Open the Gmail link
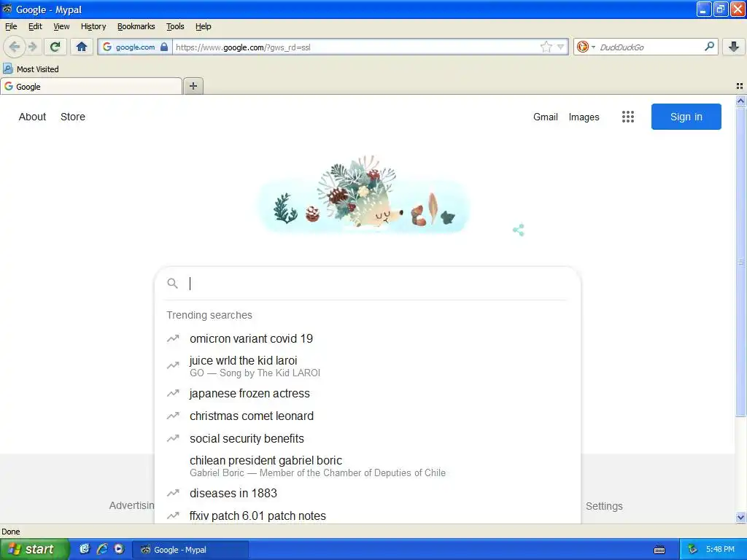 click(x=546, y=117)
